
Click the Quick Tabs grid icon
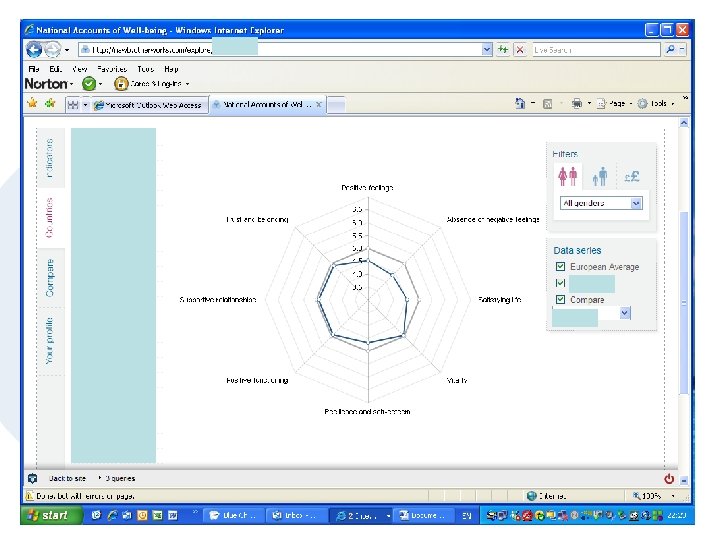point(73,105)
